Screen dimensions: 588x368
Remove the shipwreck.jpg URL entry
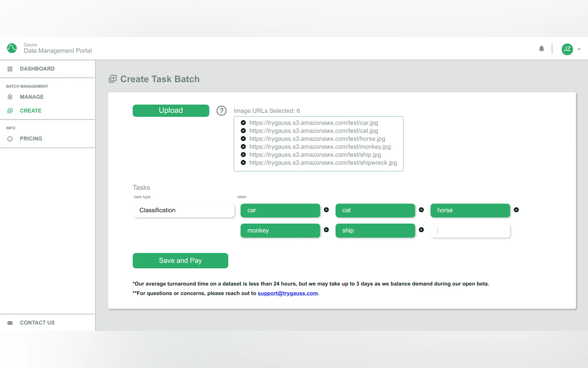243,163
